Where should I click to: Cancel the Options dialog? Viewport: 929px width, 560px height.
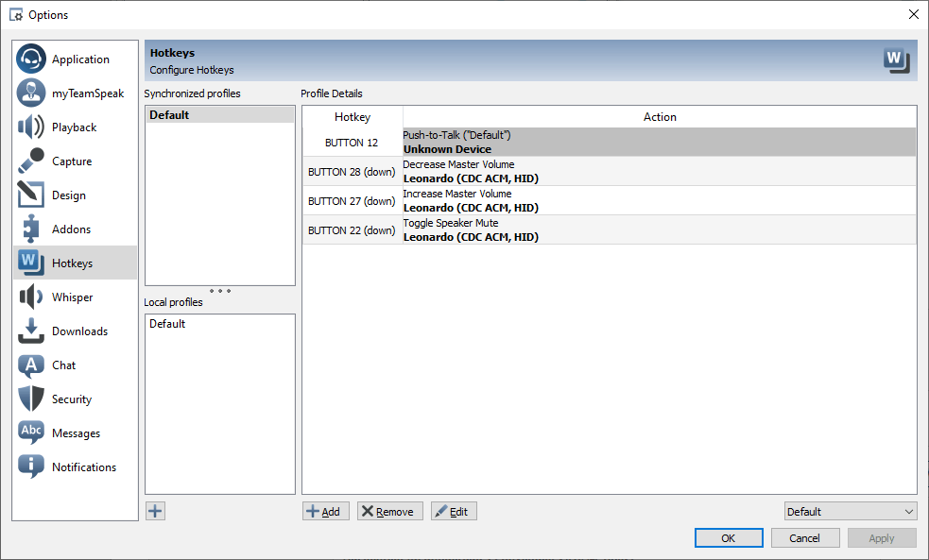tap(804, 538)
